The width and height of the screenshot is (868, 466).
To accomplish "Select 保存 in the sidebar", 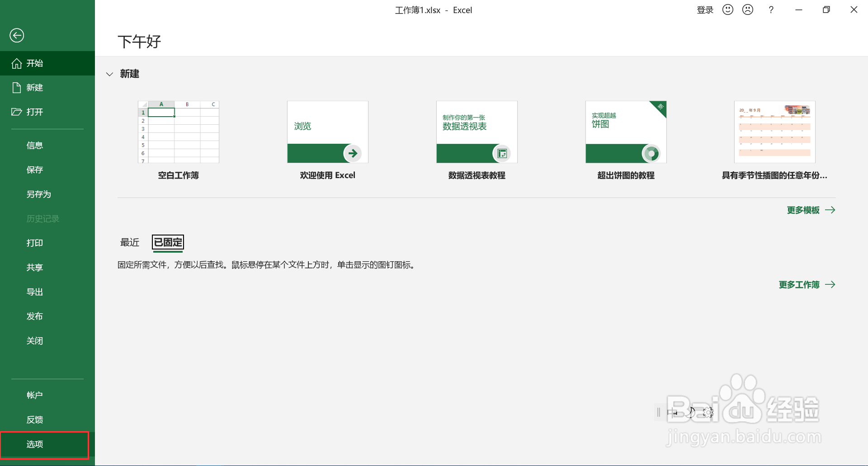I will (35, 170).
